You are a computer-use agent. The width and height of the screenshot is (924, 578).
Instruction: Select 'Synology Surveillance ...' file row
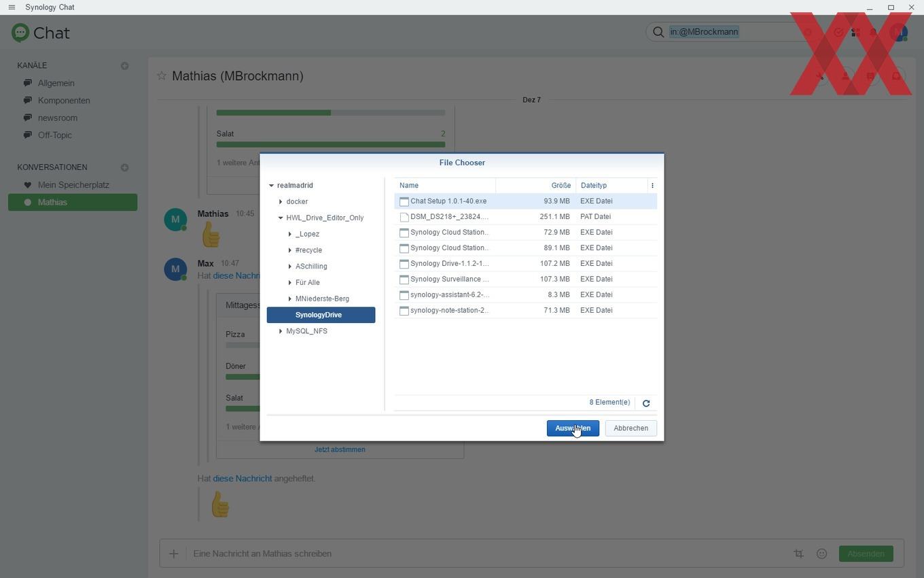[x=525, y=279]
